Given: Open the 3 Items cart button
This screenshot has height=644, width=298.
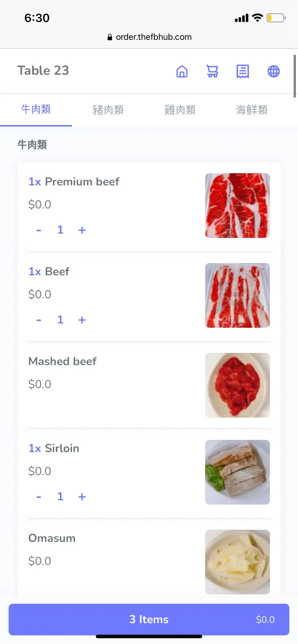Looking at the screenshot, I should coord(149,619).
